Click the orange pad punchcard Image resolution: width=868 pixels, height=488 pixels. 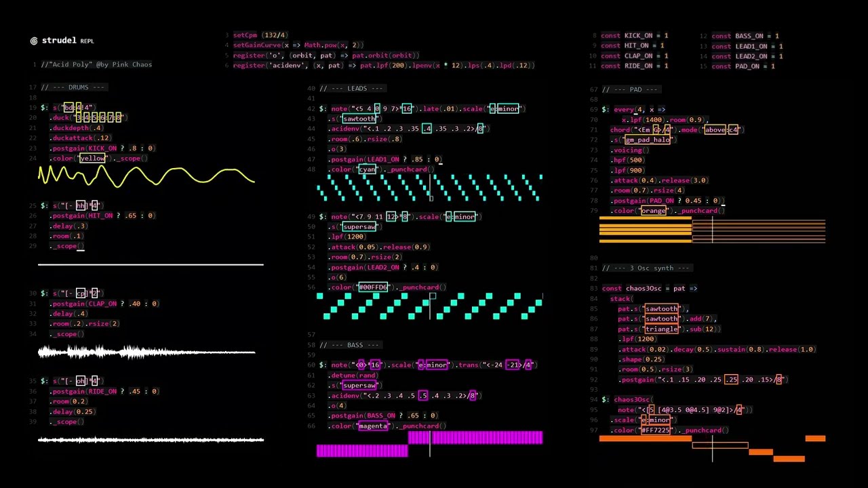pyautogui.click(x=712, y=230)
